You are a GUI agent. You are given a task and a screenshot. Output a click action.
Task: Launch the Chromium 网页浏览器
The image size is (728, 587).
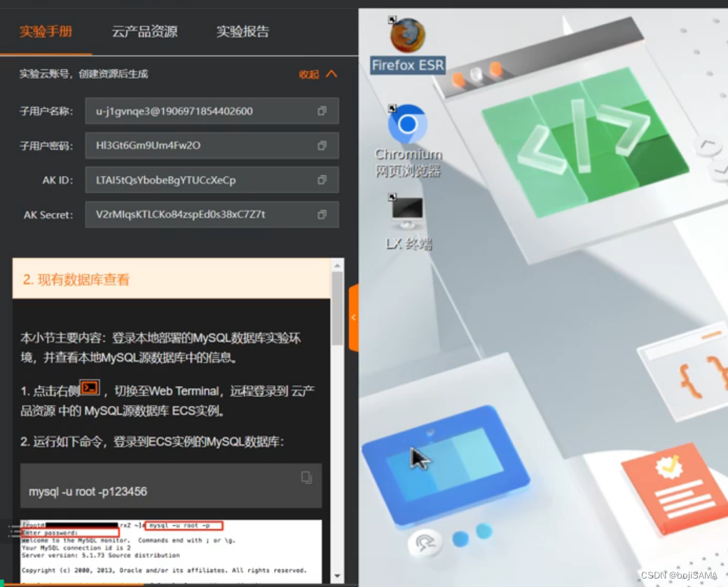[406, 125]
